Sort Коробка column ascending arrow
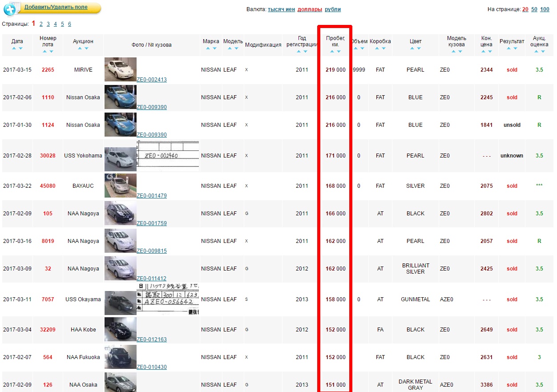The width and height of the screenshot is (557, 392). [377, 48]
